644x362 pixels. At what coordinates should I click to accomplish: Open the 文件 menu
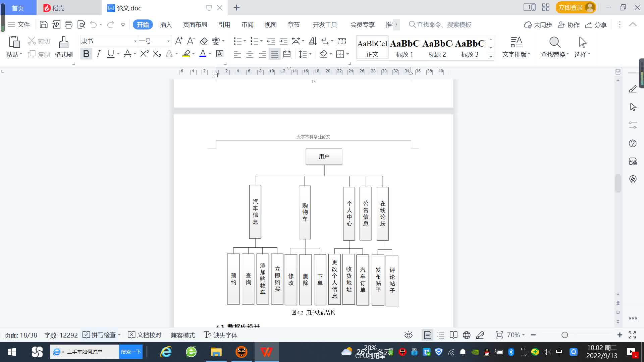(x=19, y=24)
